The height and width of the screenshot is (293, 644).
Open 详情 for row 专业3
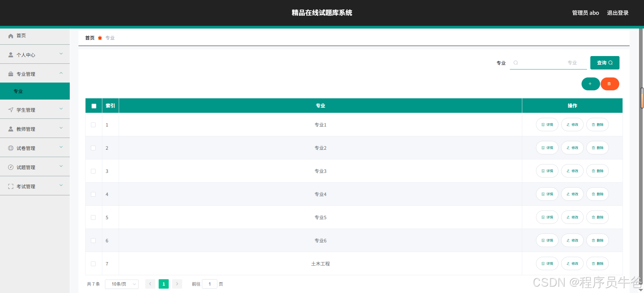(547, 171)
